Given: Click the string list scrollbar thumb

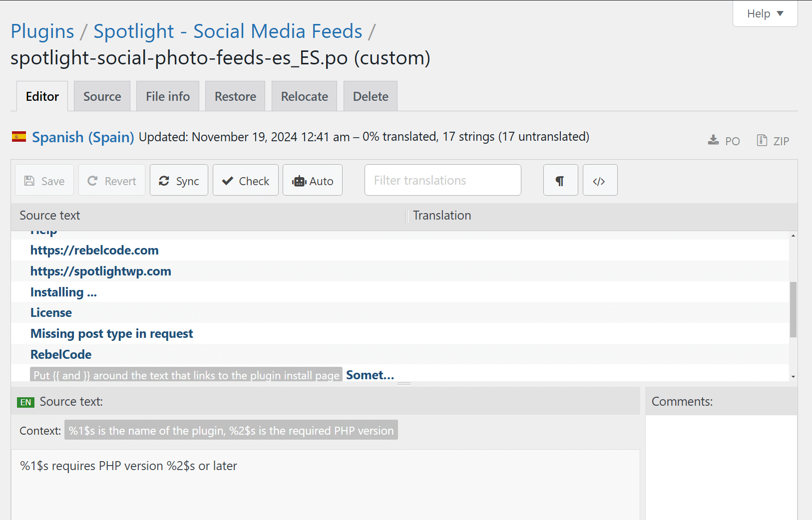Looking at the screenshot, I should click(x=793, y=309).
